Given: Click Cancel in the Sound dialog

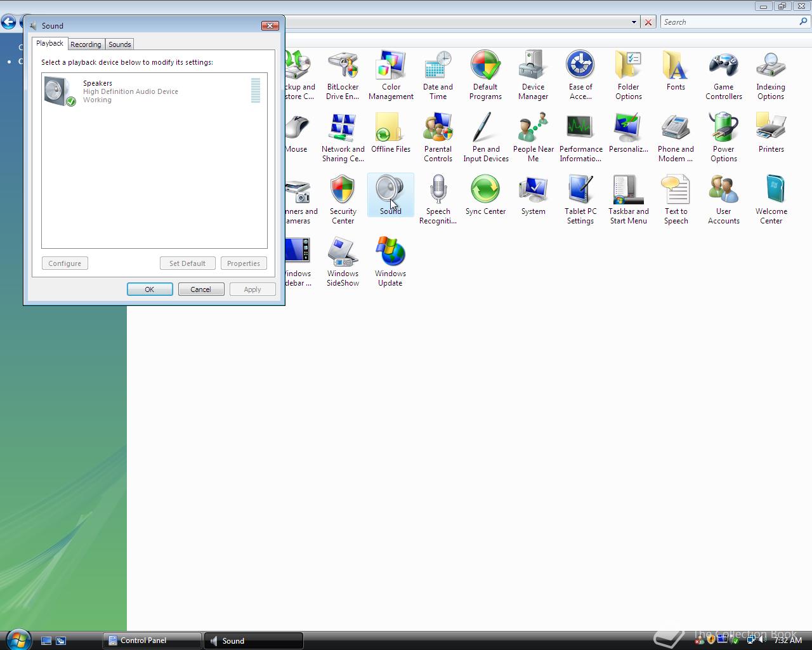Looking at the screenshot, I should click(x=200, y=289).
